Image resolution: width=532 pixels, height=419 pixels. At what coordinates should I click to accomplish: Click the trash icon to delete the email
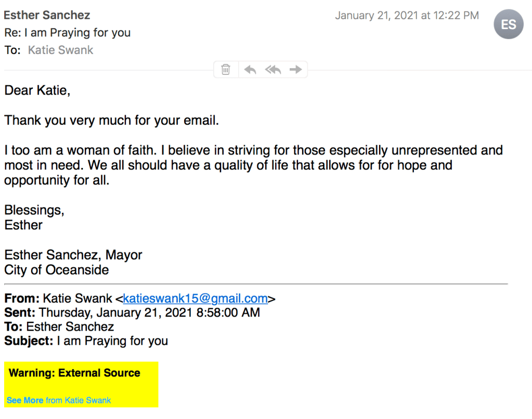pos(226,69)
